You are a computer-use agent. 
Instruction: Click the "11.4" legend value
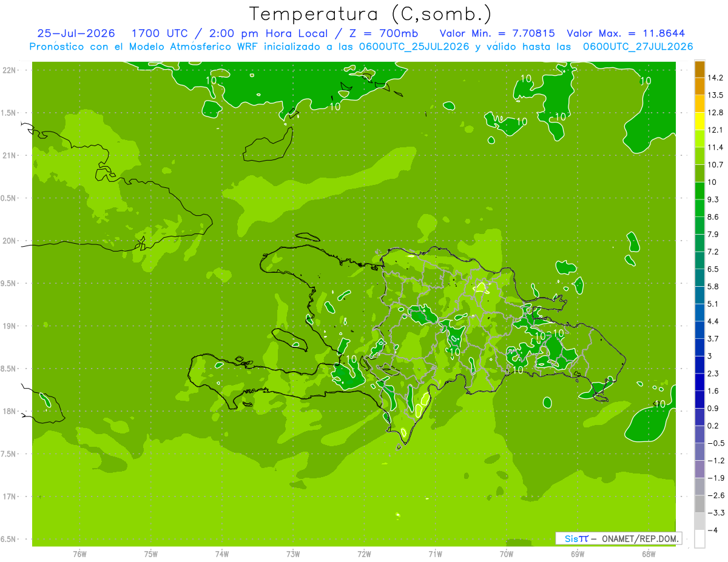click(x=715, y=147)
